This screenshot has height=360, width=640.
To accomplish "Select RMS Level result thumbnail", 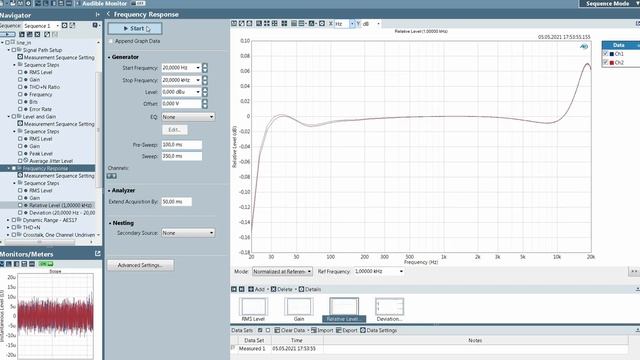I will coord(253,310).
